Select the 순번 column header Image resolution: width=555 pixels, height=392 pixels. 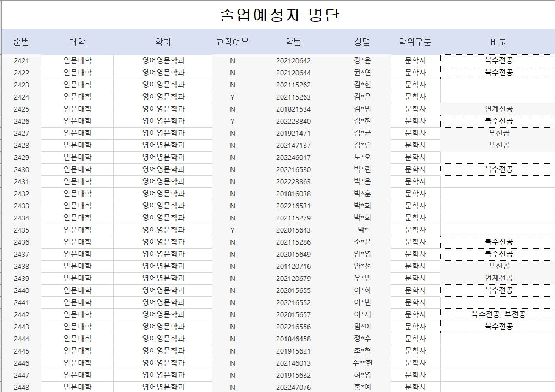coord(21,42)
